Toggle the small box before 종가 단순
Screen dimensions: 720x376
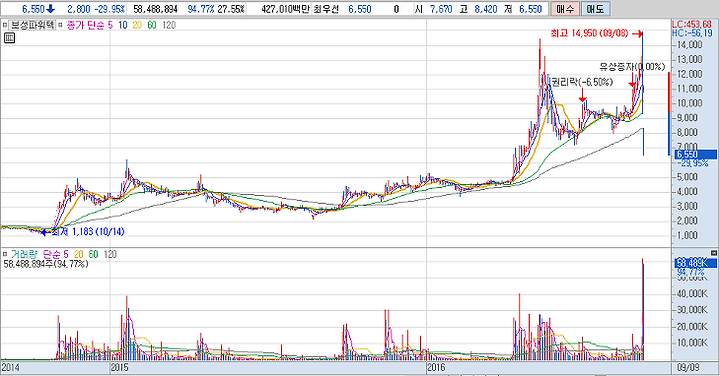[x=60, y=25]
